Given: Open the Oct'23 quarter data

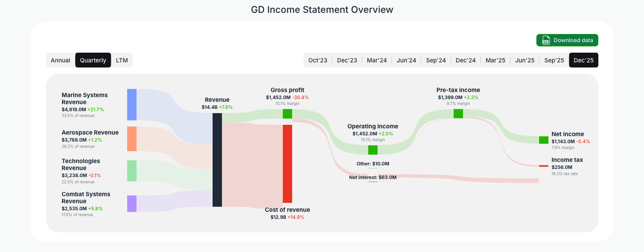Looking at the screenshot, I should click(318, 60).
